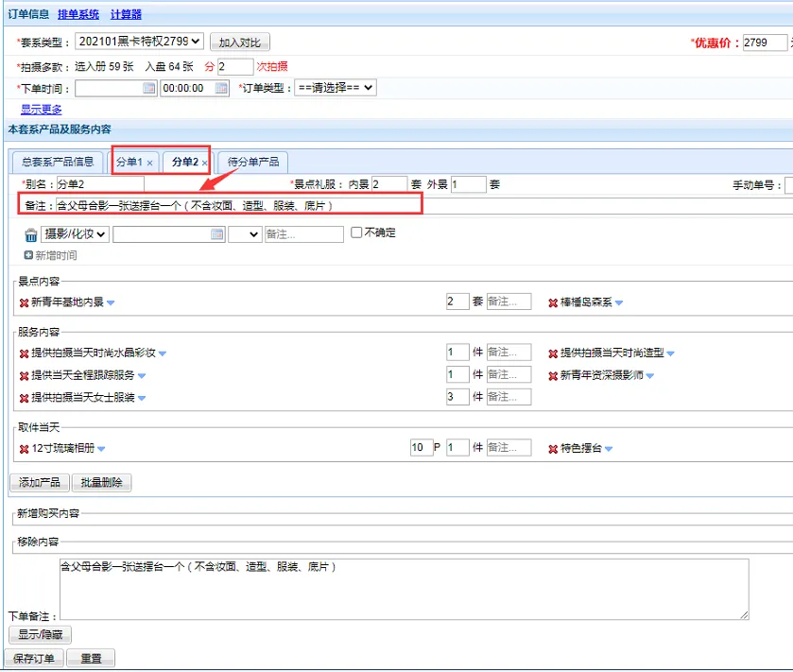
Task: Close the 分单1 tab with its x
Action: pos(150,164)
